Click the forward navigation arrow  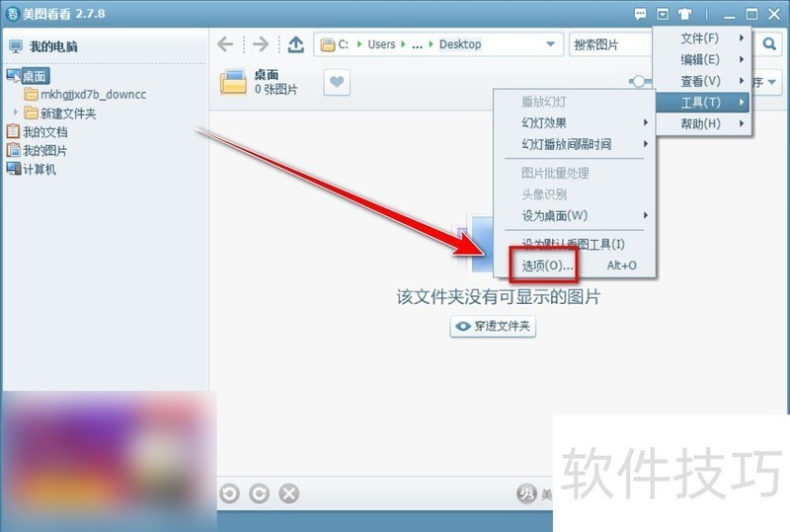coord(261,44)
